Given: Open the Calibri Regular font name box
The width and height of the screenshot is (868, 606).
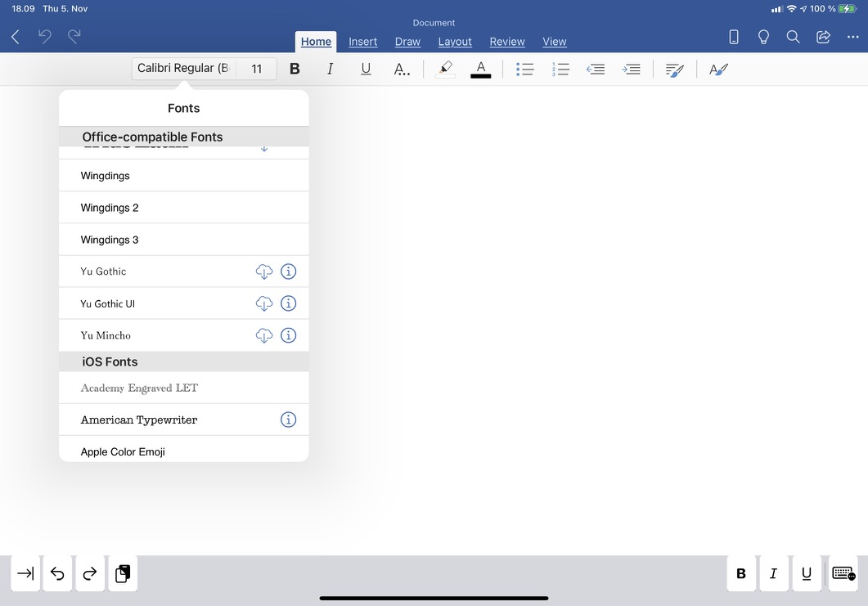Looking at the screenshot, I should coord(182,69).
